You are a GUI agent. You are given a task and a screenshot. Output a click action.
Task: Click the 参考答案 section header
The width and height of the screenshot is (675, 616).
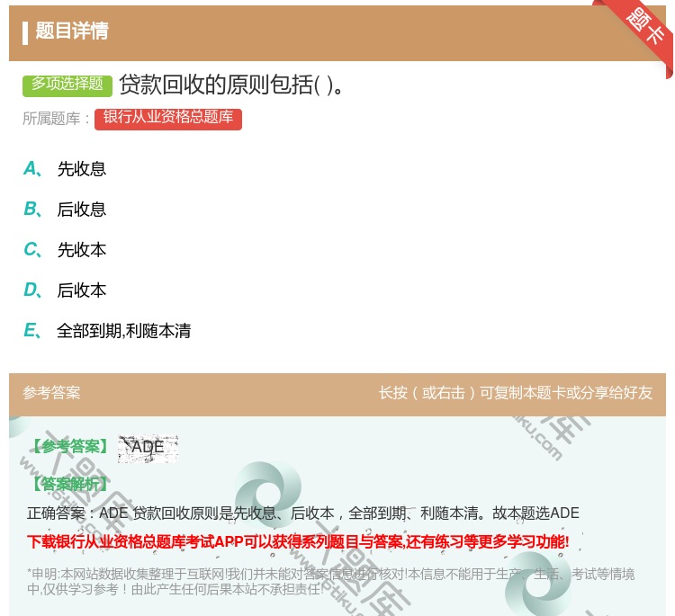[51, 393]
